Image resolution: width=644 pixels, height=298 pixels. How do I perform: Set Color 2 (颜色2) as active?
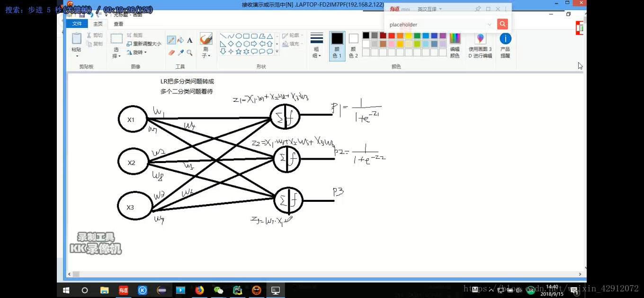click(x=353, y=45)
